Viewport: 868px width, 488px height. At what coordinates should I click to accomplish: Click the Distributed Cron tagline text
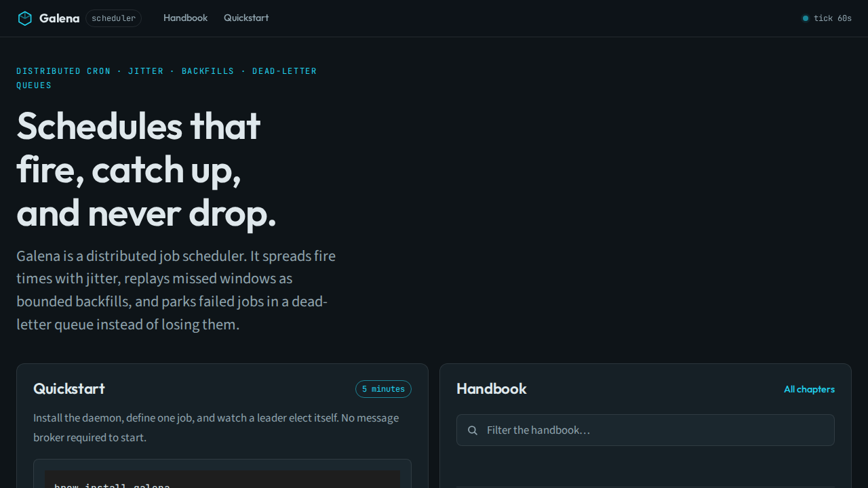pyautogui.click(x=166, y=78)
